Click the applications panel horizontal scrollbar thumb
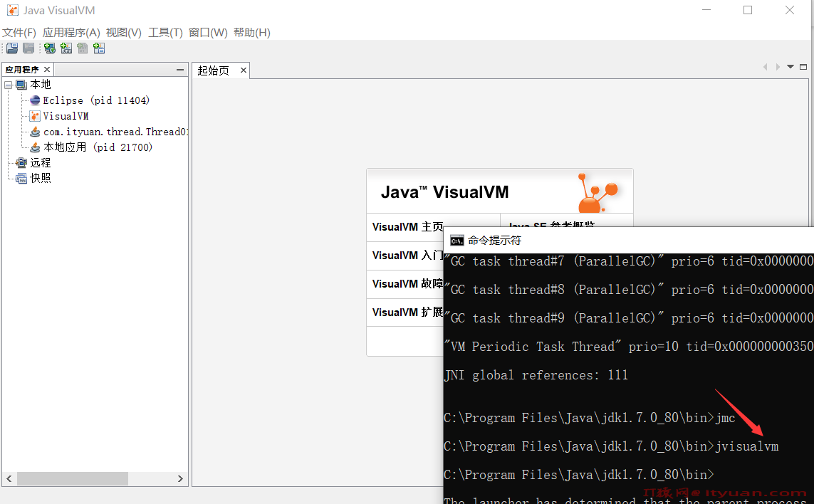 pyautogui.click(x=73, y=478)
